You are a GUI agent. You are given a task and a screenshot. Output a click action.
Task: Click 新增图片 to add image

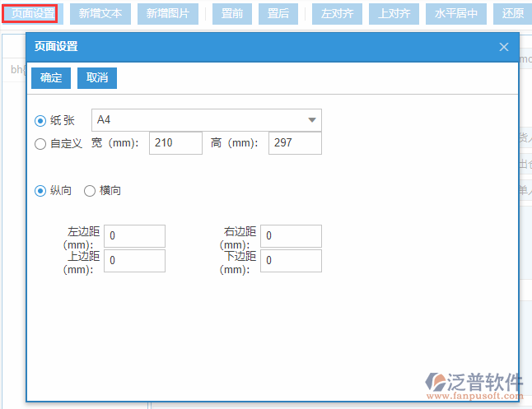click(168, 13)
